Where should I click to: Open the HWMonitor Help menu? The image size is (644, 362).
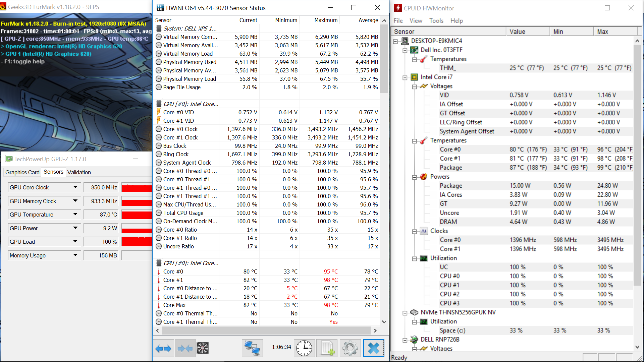click(457, 21)
